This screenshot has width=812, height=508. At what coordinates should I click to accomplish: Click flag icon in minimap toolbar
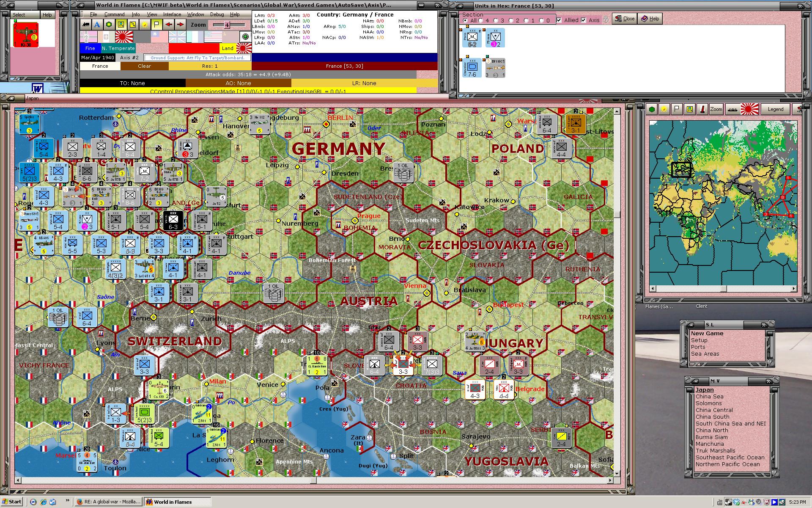click(677, 109)
